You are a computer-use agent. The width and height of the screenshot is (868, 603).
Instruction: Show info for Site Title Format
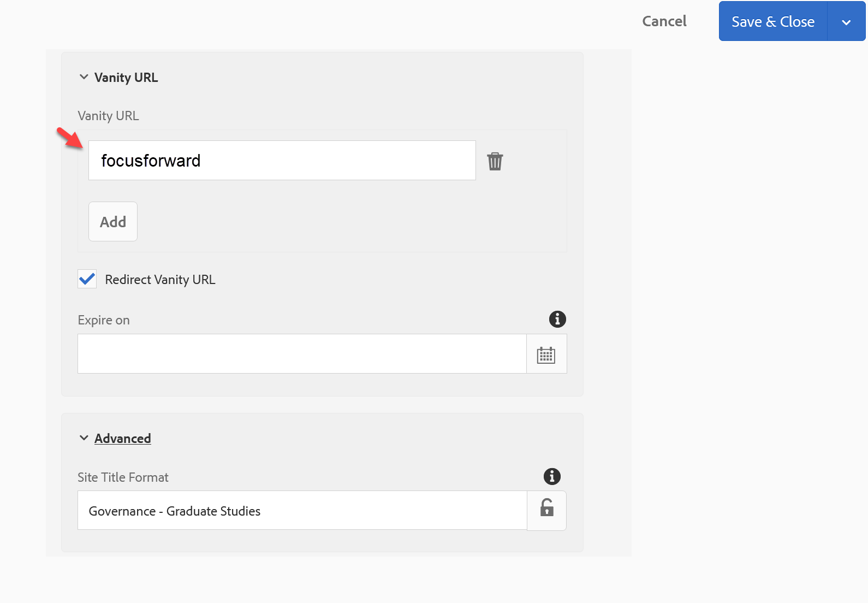(x=552, y=476)
